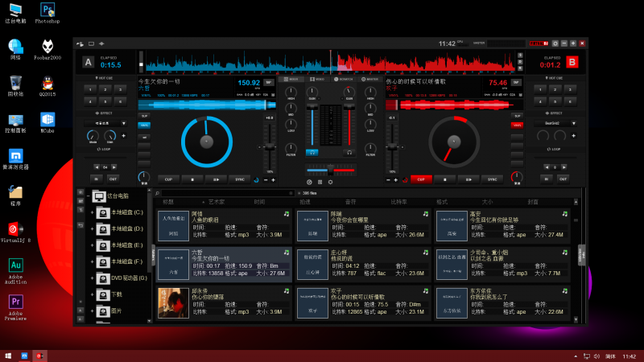The image size is (644, 362).
Task: Enable SYNC on deck B
Action: [x=493, y=179]
